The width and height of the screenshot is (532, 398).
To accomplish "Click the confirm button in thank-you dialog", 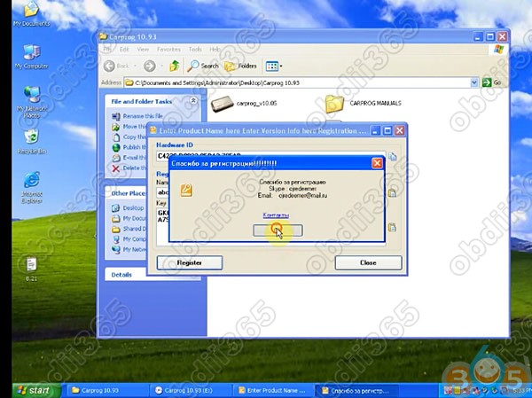I will pyautogui.click(x=278, y=230).
